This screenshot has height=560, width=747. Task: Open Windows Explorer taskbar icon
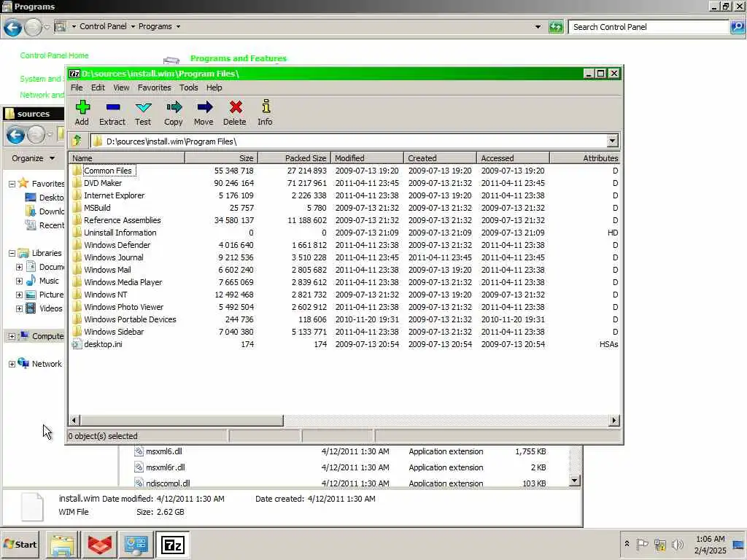(63, 545)
